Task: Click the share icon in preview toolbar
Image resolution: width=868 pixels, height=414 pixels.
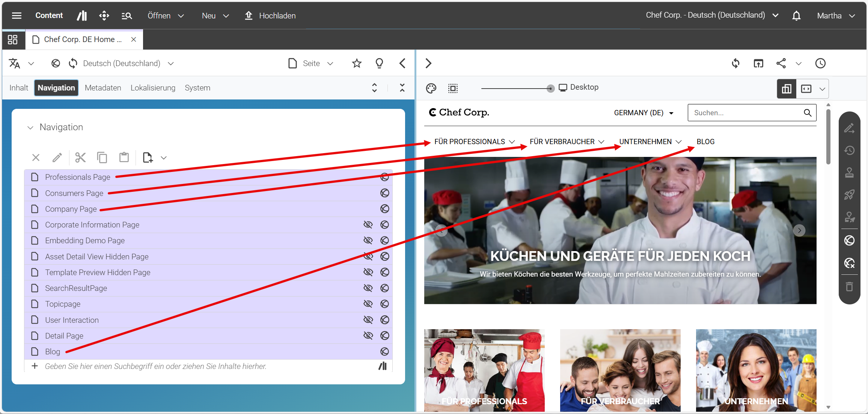Action: coord(781,63)
